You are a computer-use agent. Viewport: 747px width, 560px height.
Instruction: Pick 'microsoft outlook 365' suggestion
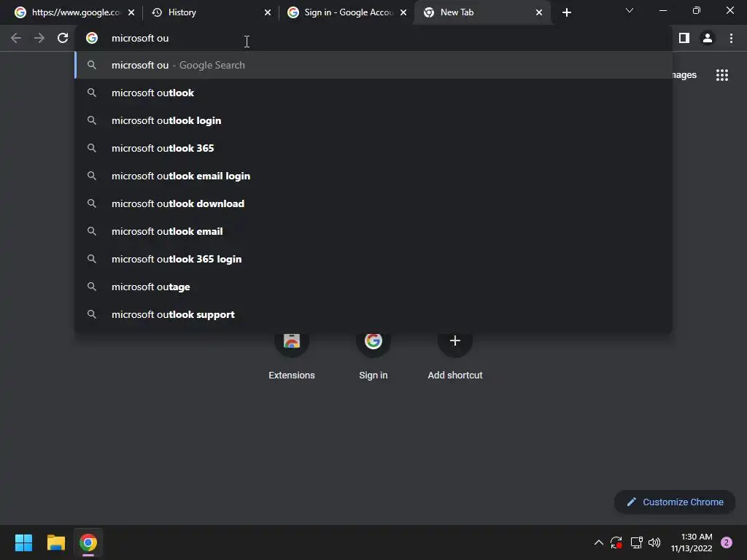tap(373, 148)
